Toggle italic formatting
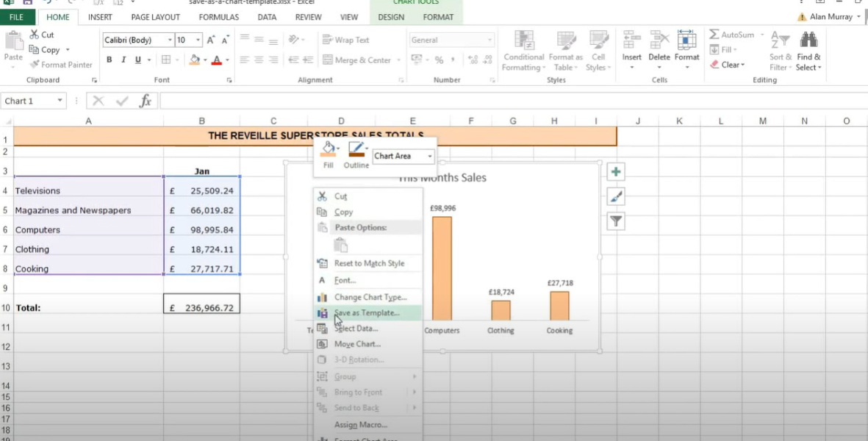Viewport: 868px width, 441px height. (x=123, y=60)
